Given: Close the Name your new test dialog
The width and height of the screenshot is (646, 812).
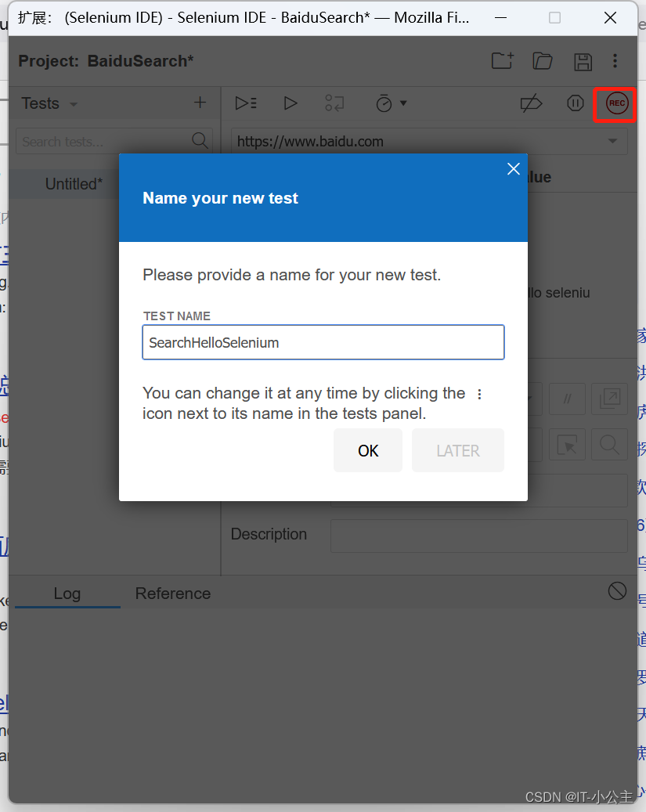Looking at the screenshot, I should (x=514, y=169).
